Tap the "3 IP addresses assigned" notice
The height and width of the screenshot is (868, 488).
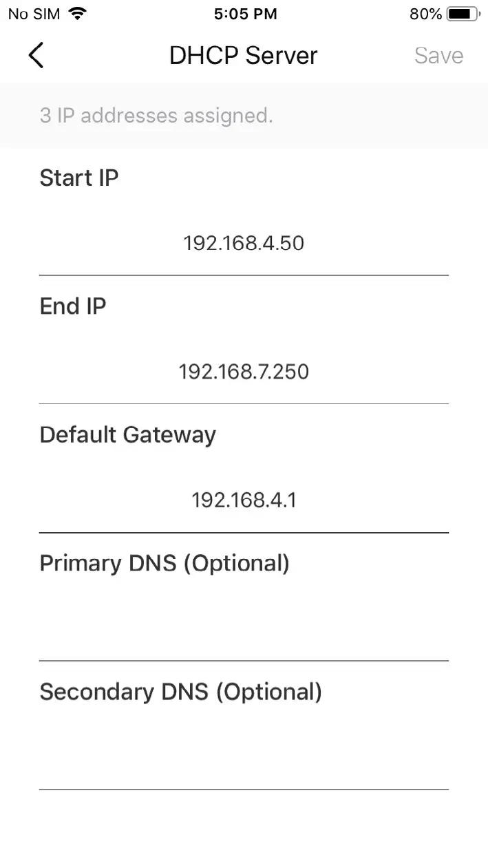(156, 116)
